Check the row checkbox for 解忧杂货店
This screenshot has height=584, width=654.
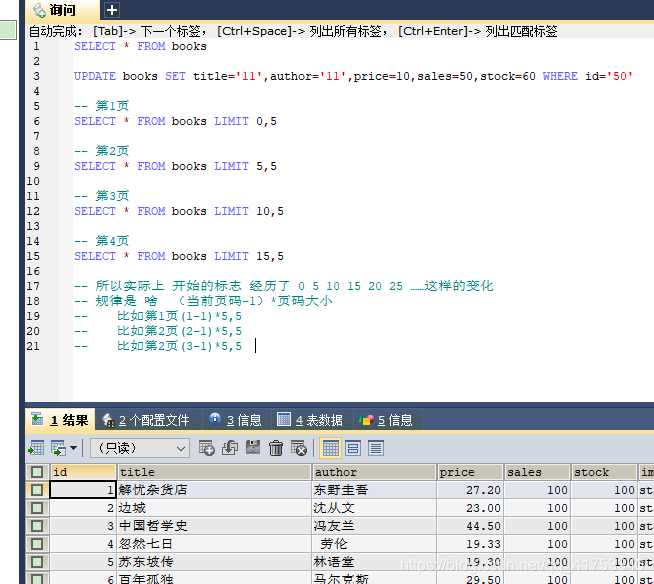point(37,490)
